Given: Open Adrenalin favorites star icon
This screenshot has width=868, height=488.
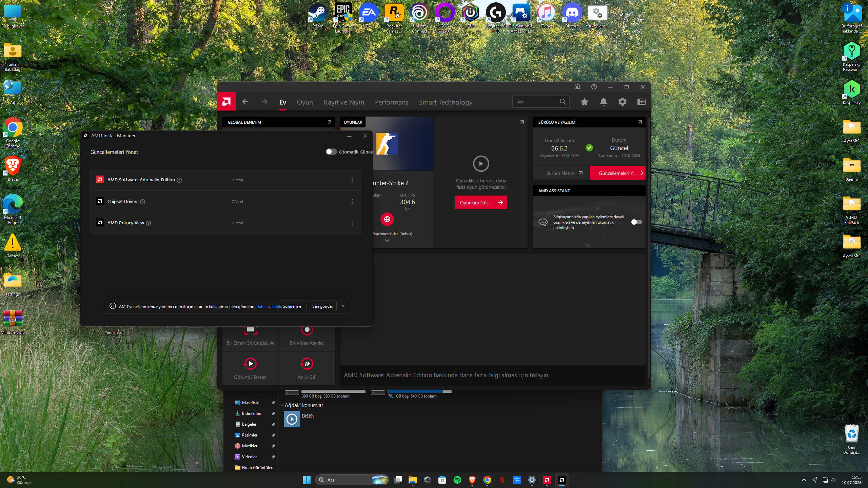Looking at the screenshot, I should (x=585, y=102).
